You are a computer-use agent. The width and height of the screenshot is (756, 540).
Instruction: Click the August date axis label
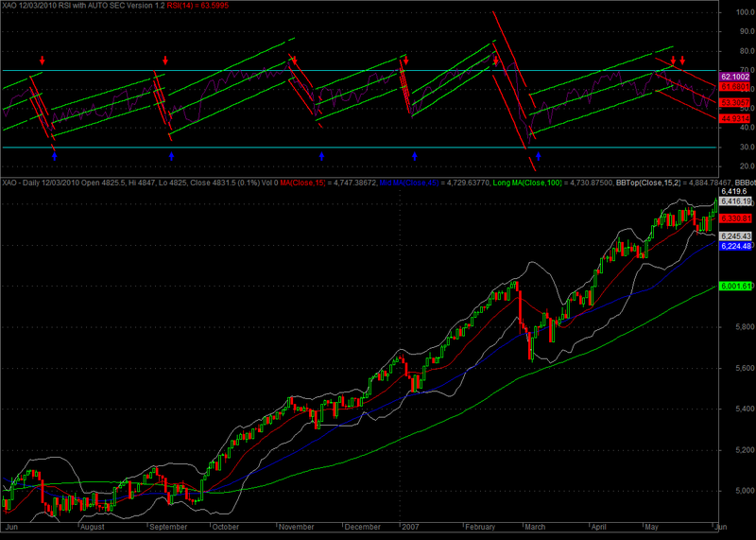pos(92,527)
